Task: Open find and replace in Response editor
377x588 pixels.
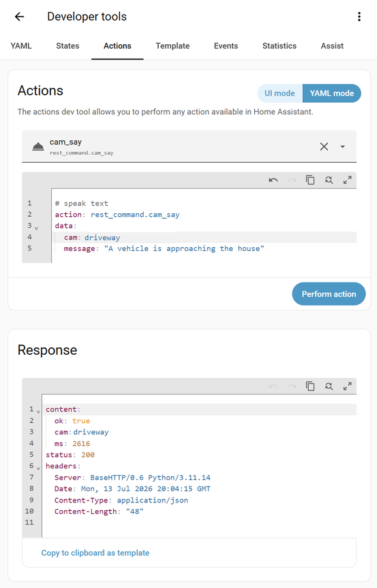Action: click(x=329, y=386)
